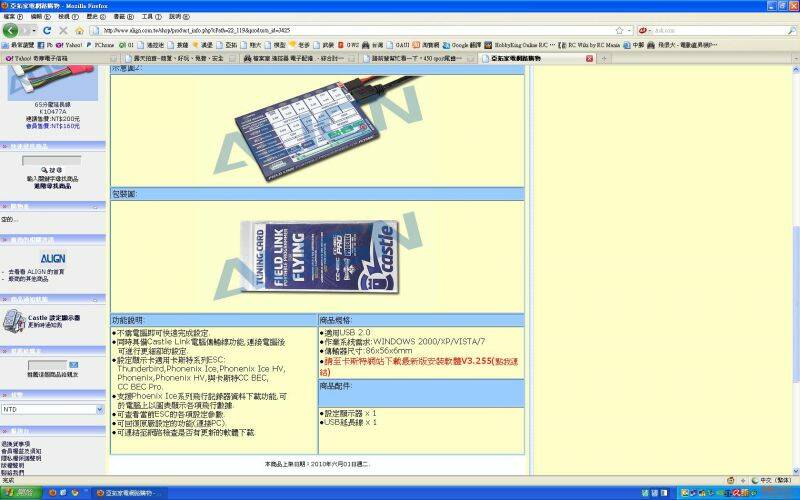Click the 進階尋找商品 advanced search link
The height and width of the screenshot is (500, 800).
(x=53, y=186)
